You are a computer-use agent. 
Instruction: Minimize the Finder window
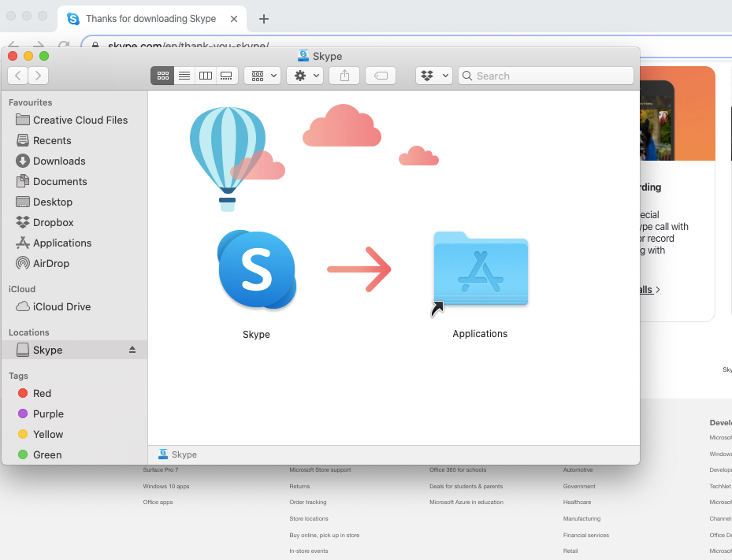[28, 56]
